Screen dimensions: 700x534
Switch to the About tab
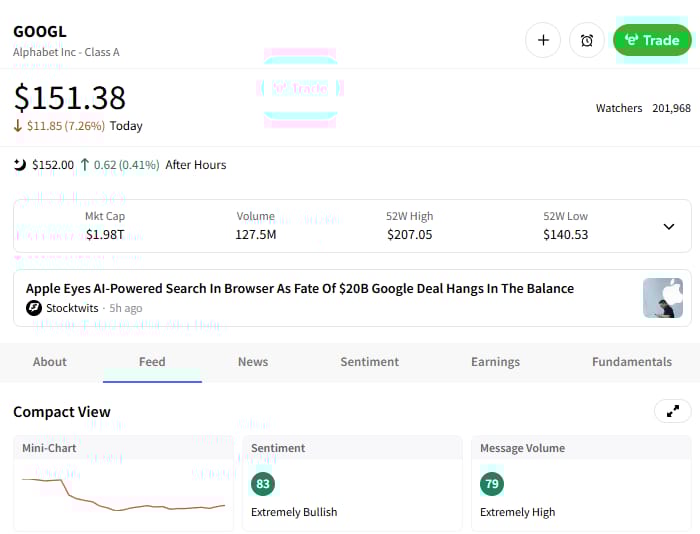(50, 362)
